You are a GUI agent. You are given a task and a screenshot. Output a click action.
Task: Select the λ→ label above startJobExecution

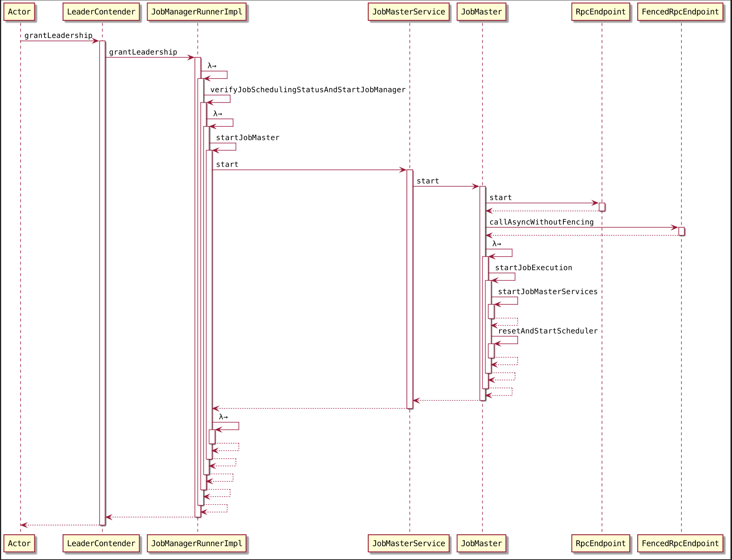coord(497,244)
